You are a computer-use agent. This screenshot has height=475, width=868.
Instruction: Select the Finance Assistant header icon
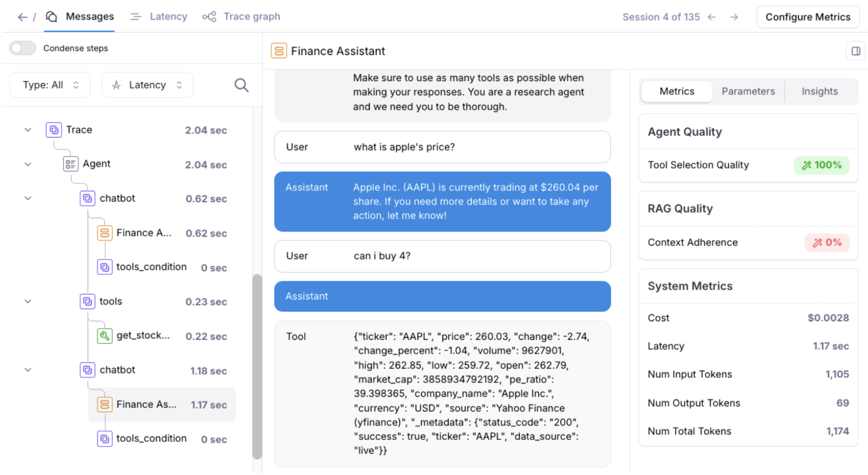pyautogui.click(x=279, y=51)
